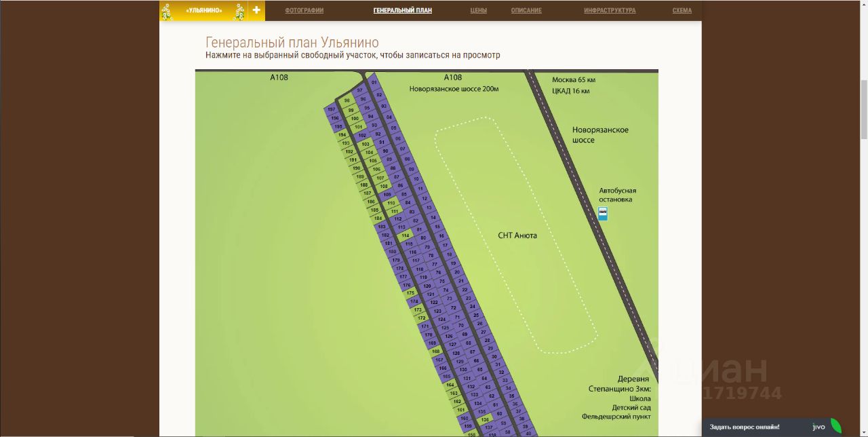
Task: Choose free plot 110 on the plan
Action: pos(391,203)
